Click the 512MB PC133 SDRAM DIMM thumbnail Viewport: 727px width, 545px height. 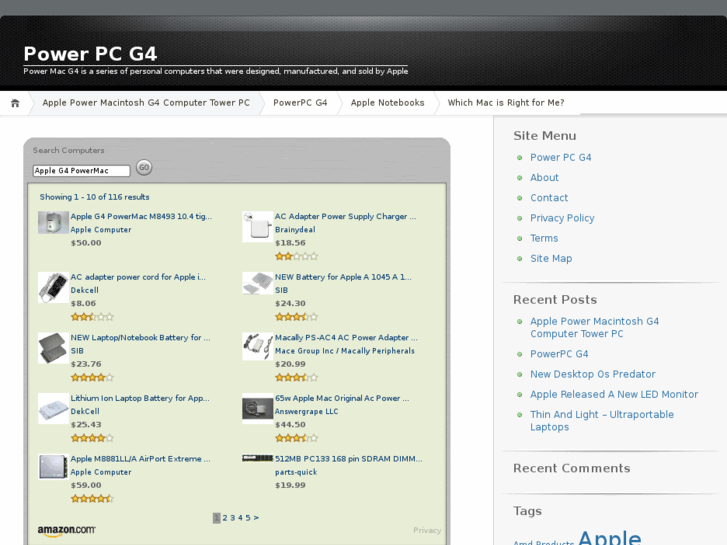point(257,458)
